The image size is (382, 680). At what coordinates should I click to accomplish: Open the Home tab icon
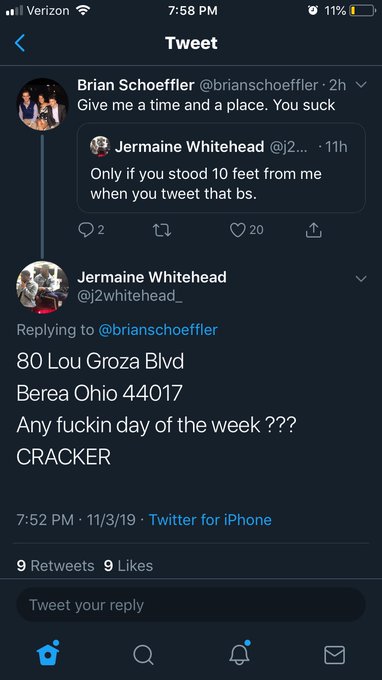click(48, 653)
